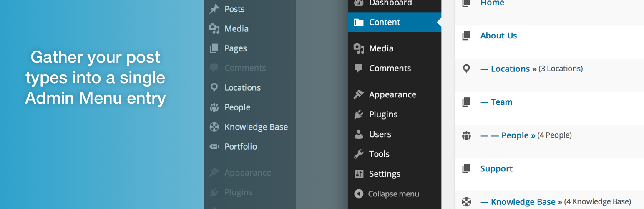Open the Settings menu entry

tap(385, 174)
